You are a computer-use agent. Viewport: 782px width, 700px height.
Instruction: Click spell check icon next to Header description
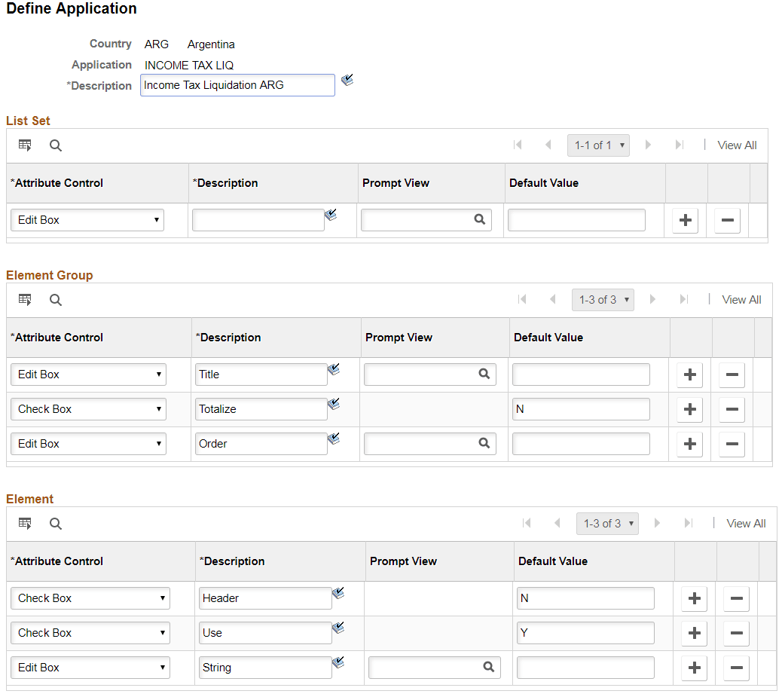coord(338,594)
